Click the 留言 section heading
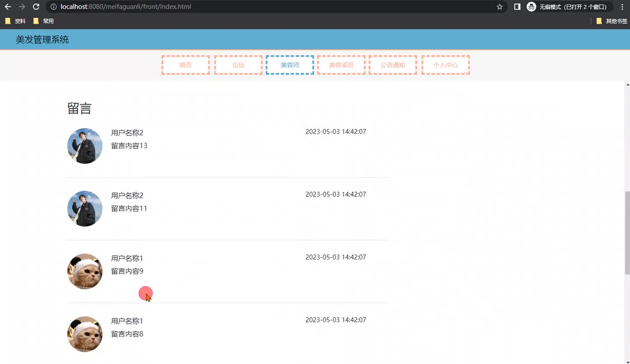Screen dimensions: 630x364 pos(79,108)
